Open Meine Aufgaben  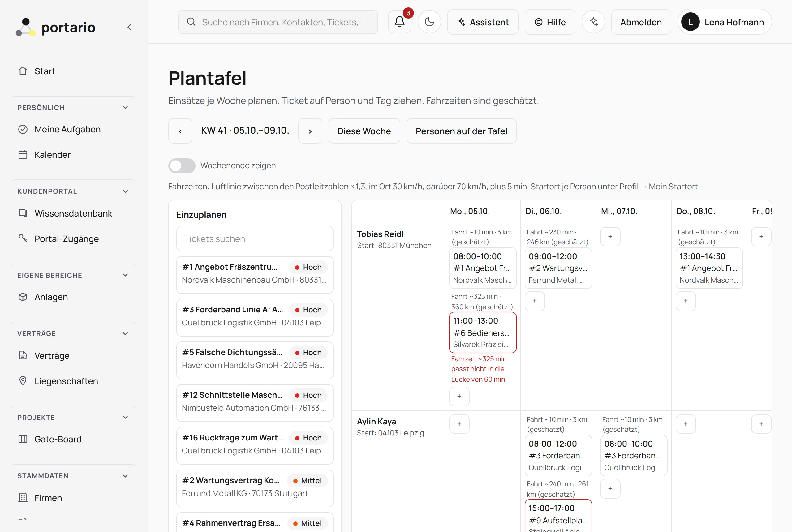74,129
